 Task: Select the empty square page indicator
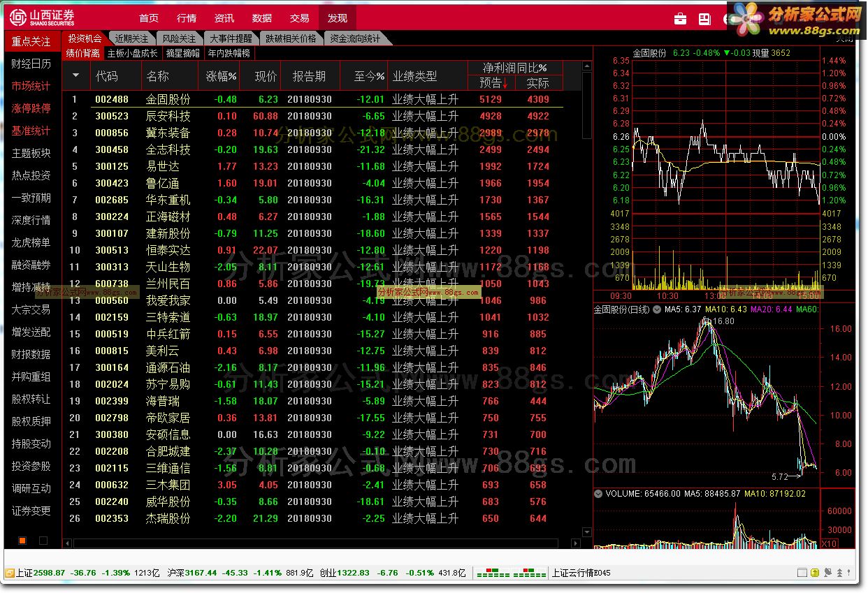43,541
